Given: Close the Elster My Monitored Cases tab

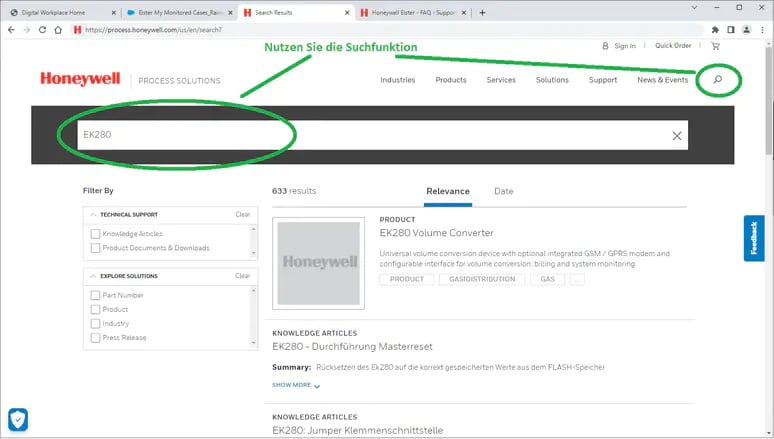Looking at the screenshot, I should (x=230, y=13).
